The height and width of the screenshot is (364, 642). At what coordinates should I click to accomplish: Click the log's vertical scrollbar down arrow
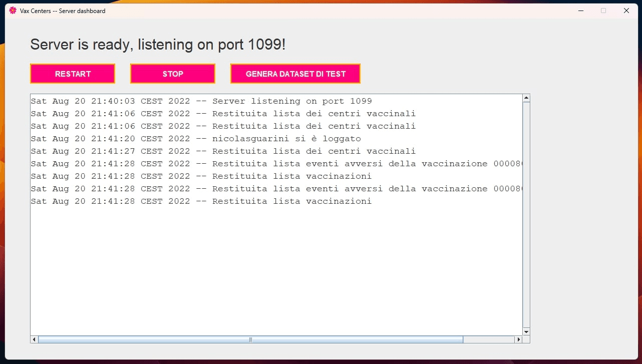pos(526,331)
